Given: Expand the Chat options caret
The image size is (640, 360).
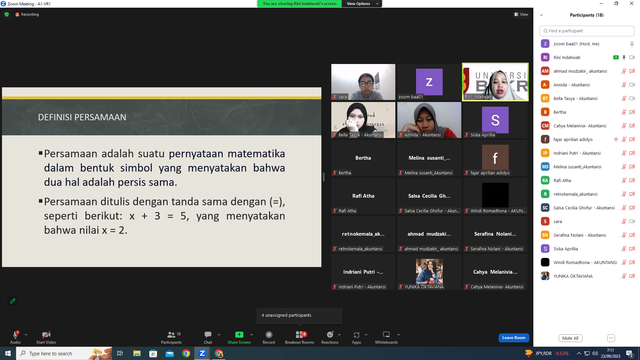Looking at the screenshot, I should pyautogui.click(x=219, y=335).
